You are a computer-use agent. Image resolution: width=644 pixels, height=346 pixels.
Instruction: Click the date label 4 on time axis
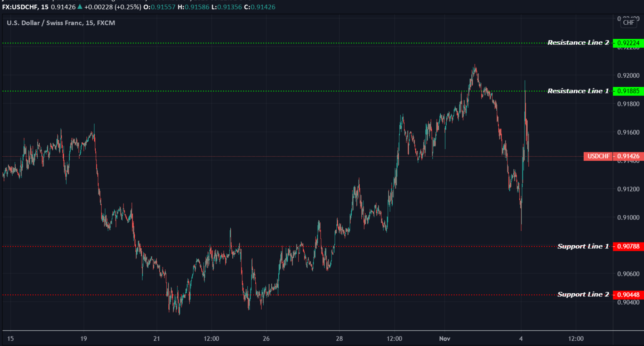[521, 338]
